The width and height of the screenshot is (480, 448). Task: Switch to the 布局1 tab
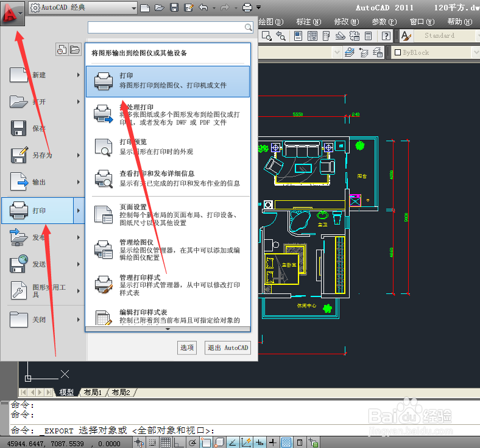point(93,393)
